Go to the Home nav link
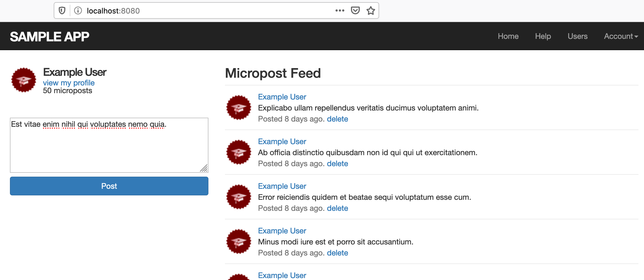This screenshot has height=280, width=644. [508, 36]
